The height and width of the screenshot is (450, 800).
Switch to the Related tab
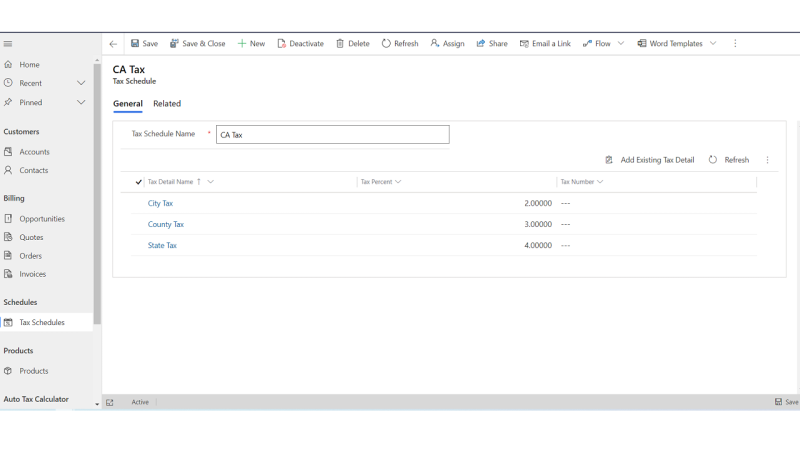(167, 104)
